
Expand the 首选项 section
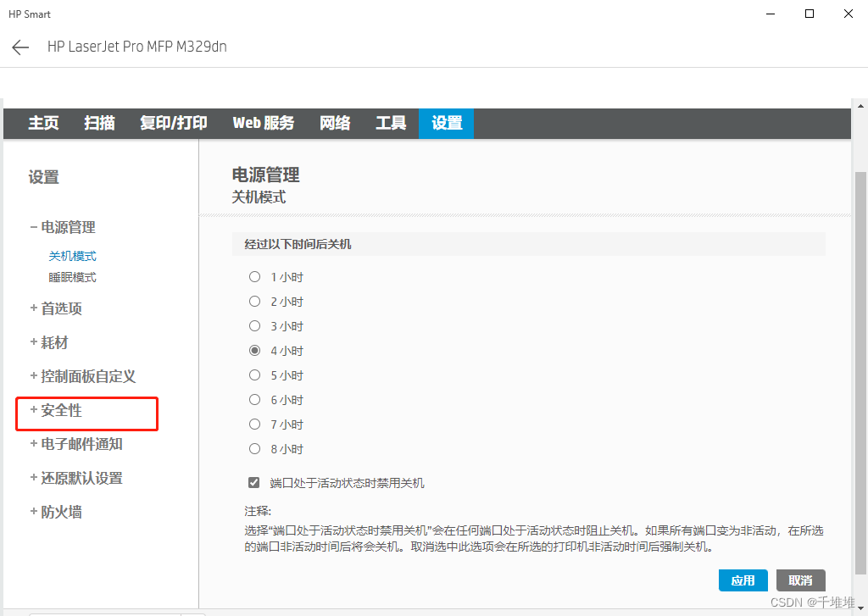56,308
